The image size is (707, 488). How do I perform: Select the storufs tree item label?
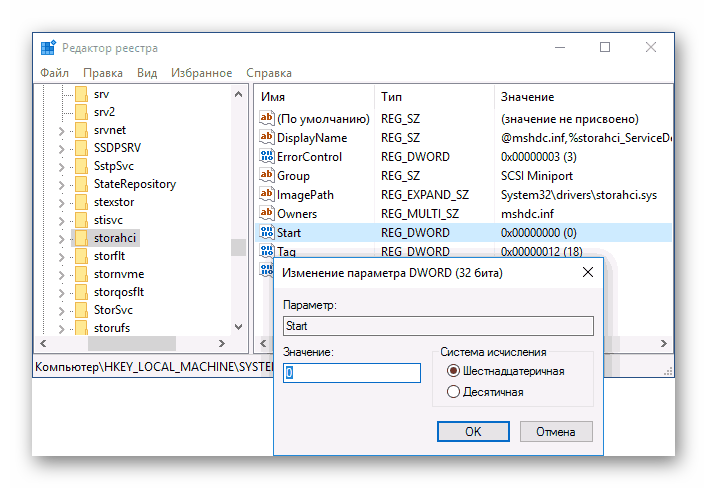coord(112,328)
